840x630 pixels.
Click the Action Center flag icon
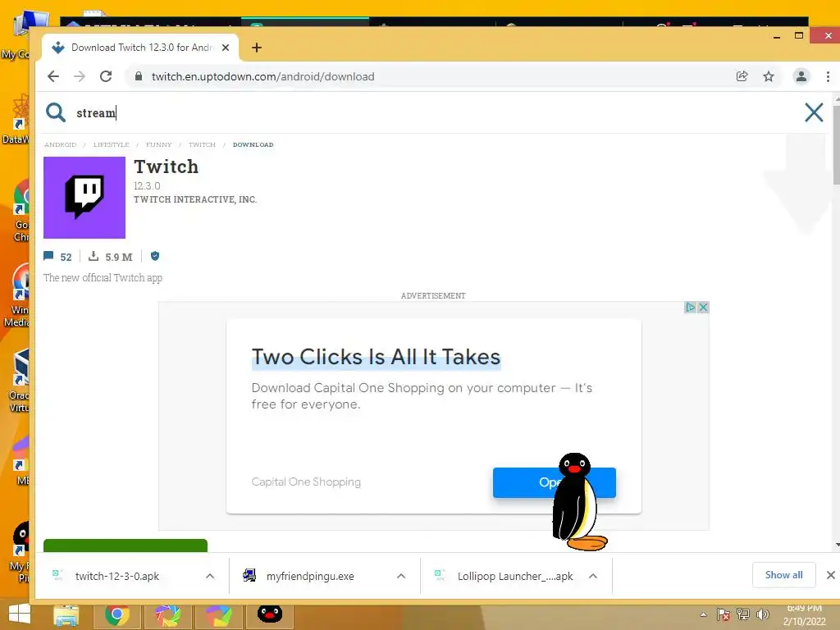pyautogui.click(x=724, y=615)
